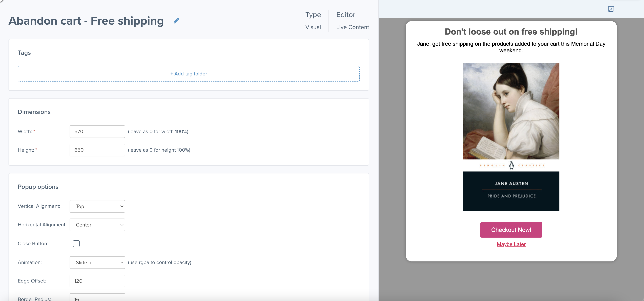
Task: Click the 'Abandon cart - Free shipping' title
Action: [86, 21]
